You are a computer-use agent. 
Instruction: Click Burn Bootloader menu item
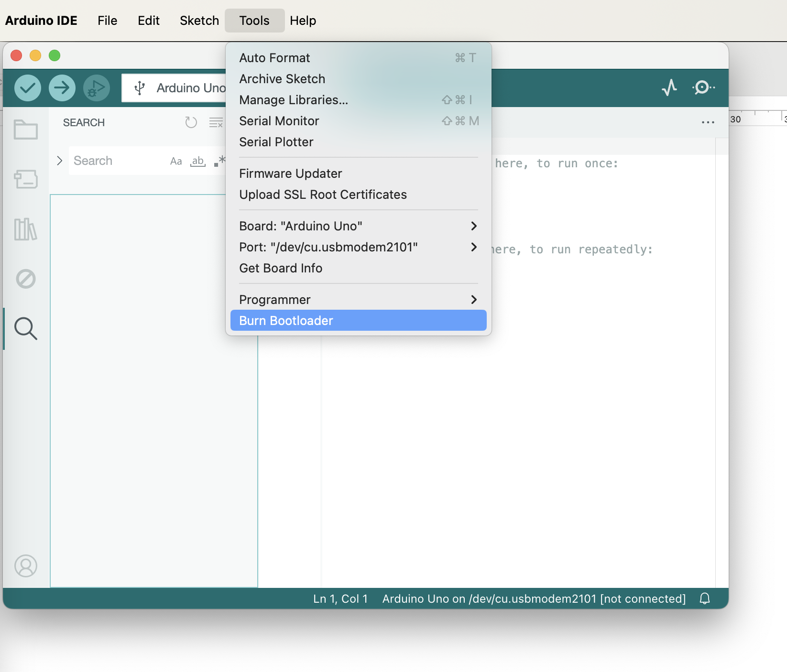pyautogui.click(x=358, y=321)
